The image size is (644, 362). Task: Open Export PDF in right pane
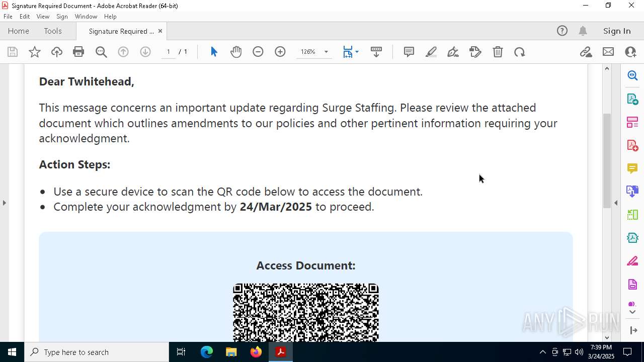coord(632,99)
